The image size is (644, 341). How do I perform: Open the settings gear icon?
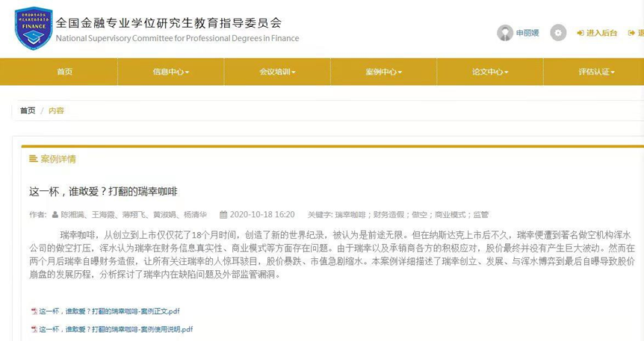(558, 33)
